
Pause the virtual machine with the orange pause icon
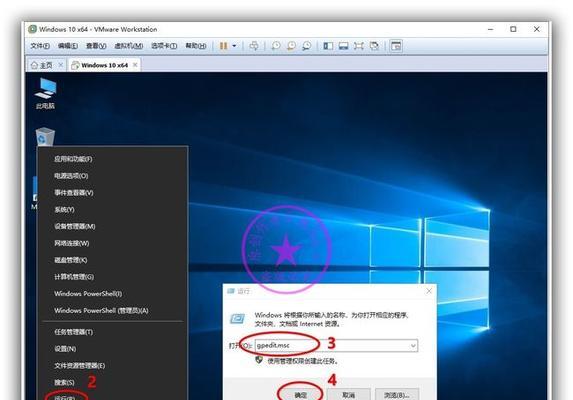coord(223,46)
